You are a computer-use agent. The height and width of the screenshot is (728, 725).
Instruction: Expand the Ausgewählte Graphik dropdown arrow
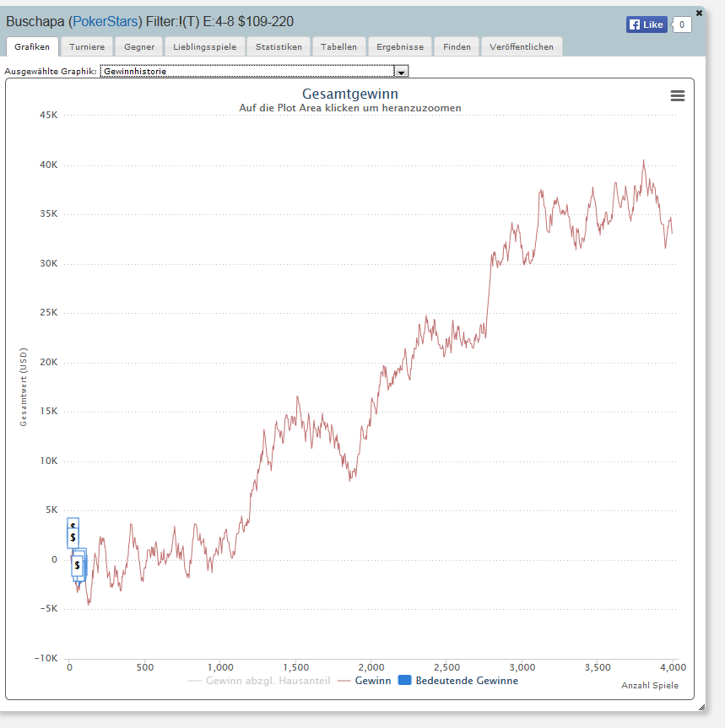(x=401, y=72)
